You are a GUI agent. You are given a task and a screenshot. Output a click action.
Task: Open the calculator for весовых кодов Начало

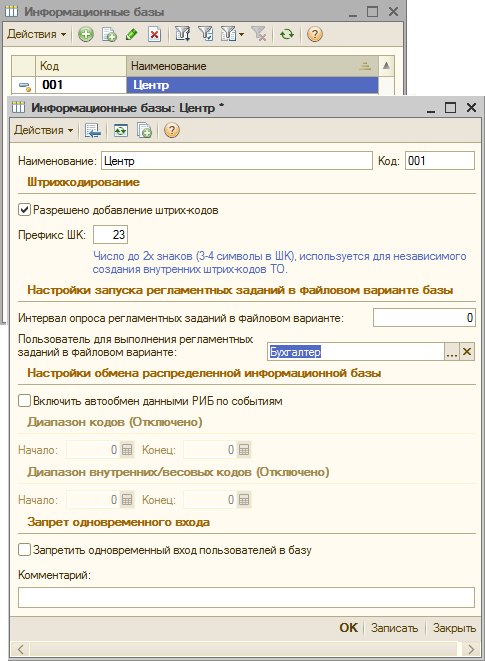127,500
